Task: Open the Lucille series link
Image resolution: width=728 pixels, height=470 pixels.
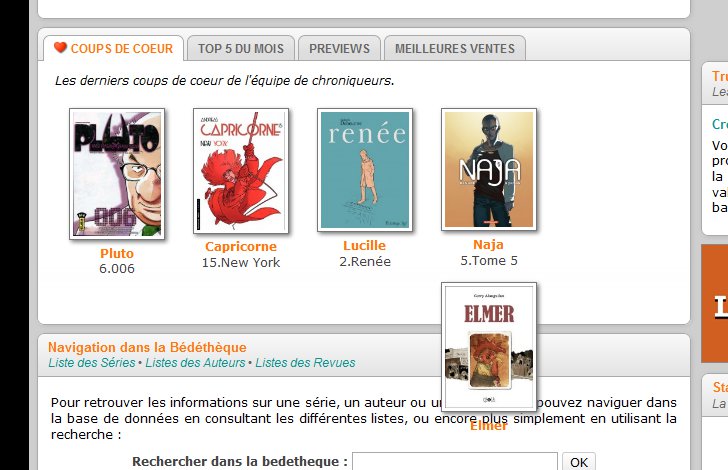Action: 364,245
